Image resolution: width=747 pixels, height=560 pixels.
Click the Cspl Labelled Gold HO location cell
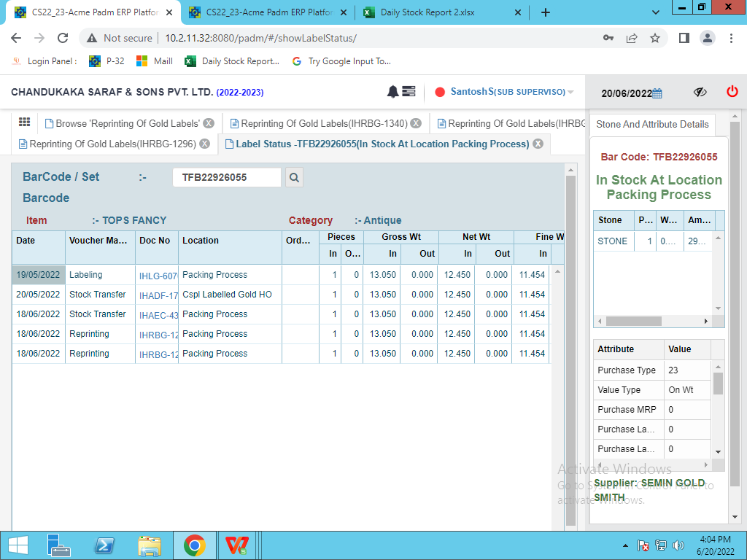[x=230, y=295]
